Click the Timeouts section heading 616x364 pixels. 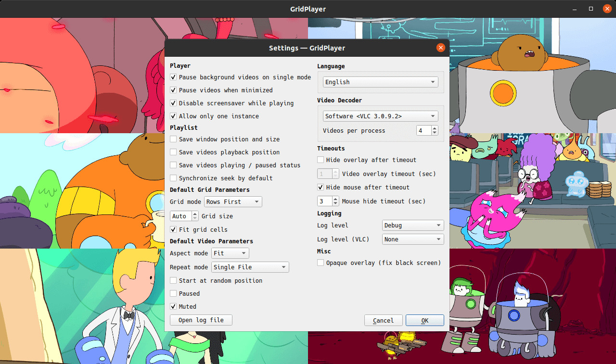click(x=331, y=149)
